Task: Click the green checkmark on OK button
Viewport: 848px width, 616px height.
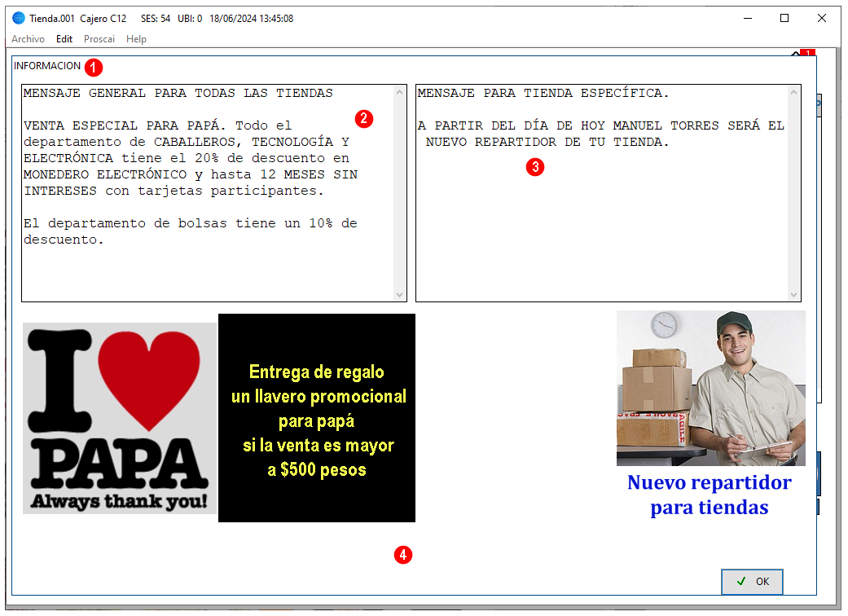Action: (741, 581)
